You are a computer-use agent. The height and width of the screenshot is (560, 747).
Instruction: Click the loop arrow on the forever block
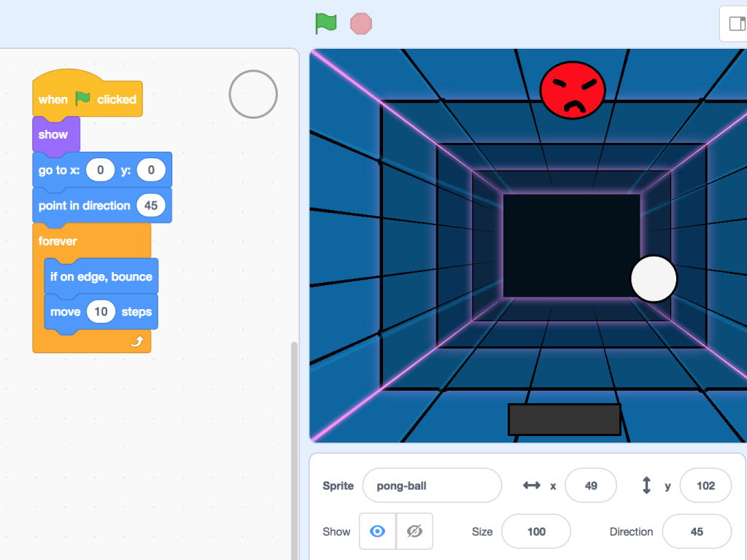pyautogui.click(x=137, y=341)
